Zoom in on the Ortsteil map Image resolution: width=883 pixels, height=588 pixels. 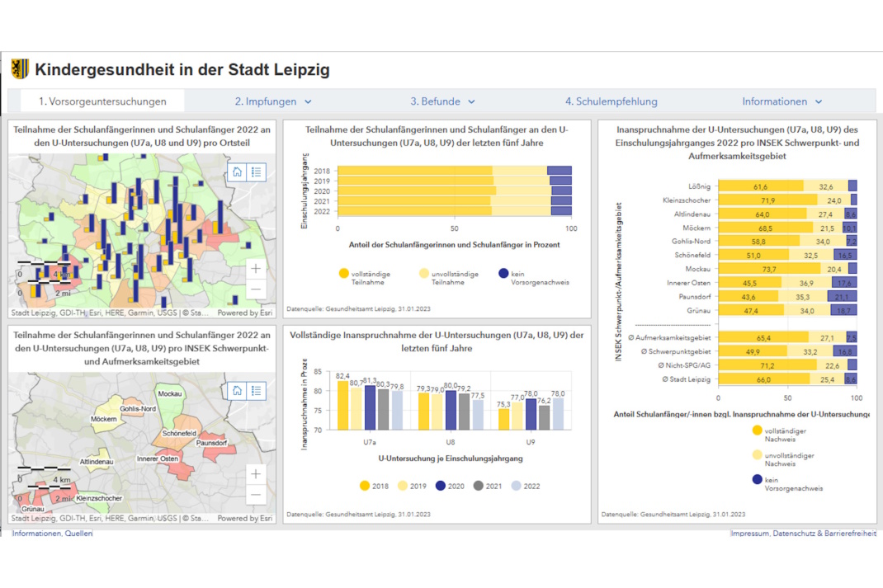(256, 269)
